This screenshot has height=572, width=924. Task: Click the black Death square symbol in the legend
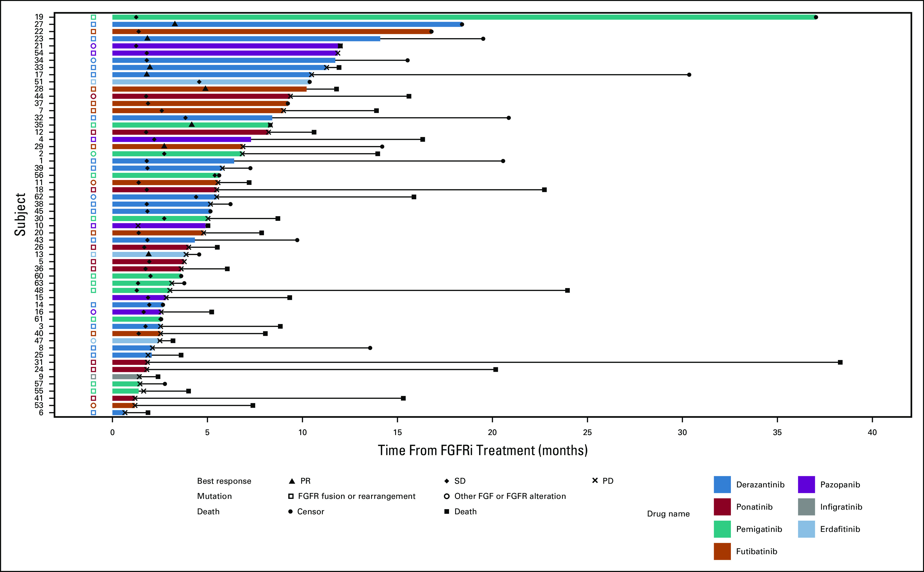click(447, 511)
